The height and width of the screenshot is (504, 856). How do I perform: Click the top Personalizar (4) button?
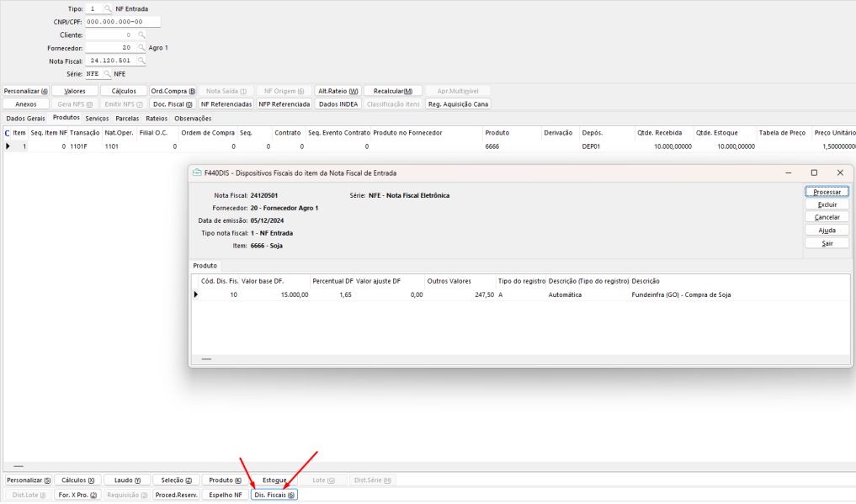tap(25, 91)
